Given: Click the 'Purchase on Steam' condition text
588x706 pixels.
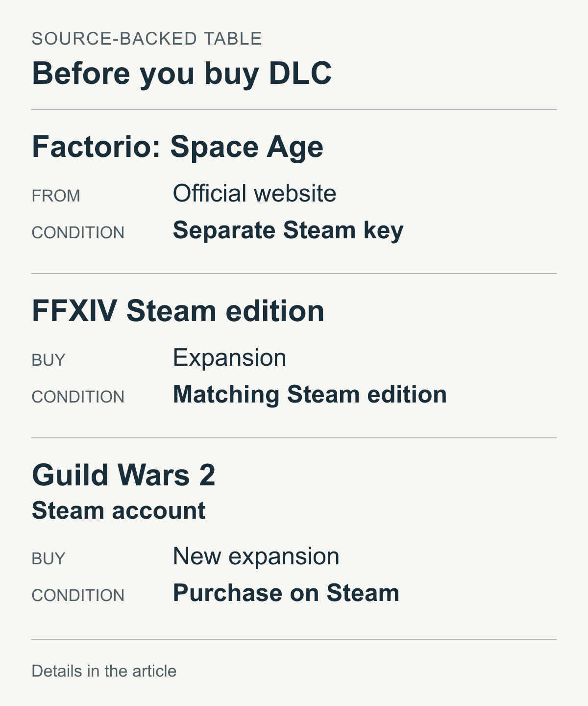Looking at the screenshot, I should click(286, 593).
